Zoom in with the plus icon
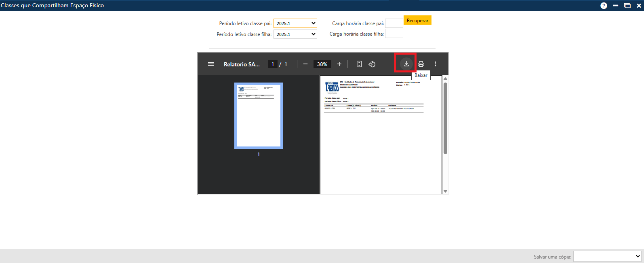 [x=339, y=64]
